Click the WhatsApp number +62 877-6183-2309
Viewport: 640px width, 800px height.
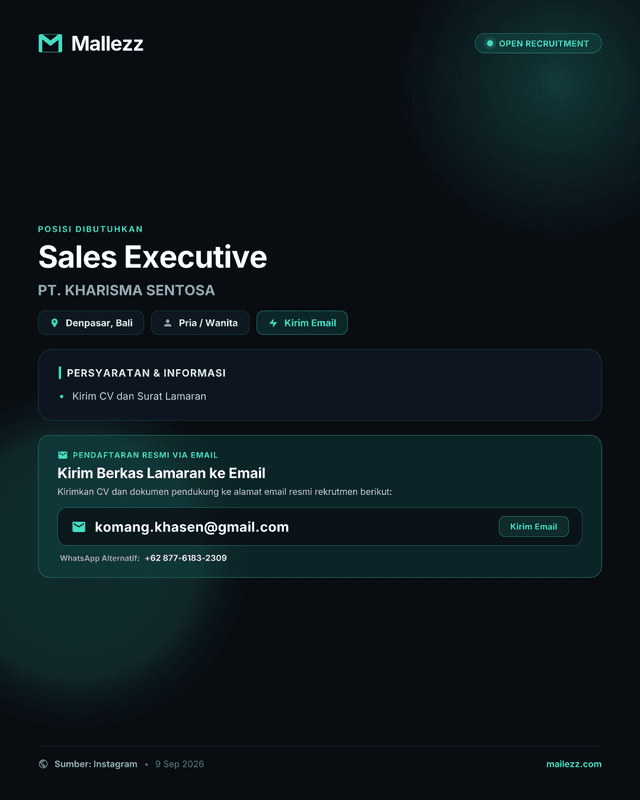[186, 558]
